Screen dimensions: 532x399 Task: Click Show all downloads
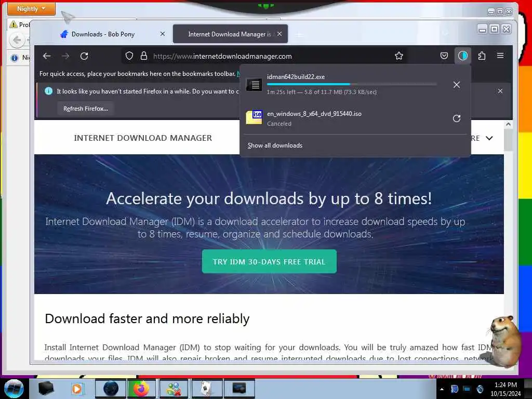275,145
